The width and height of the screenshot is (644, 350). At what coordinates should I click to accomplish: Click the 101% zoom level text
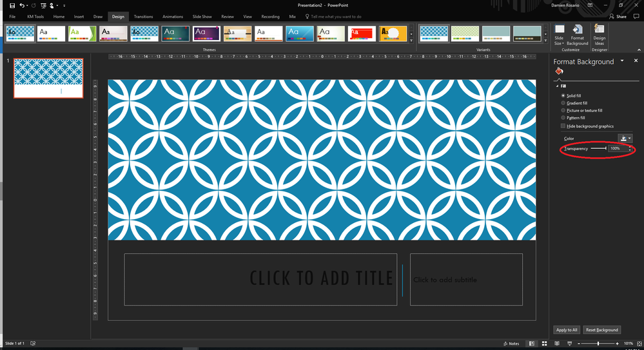point(628,344)
